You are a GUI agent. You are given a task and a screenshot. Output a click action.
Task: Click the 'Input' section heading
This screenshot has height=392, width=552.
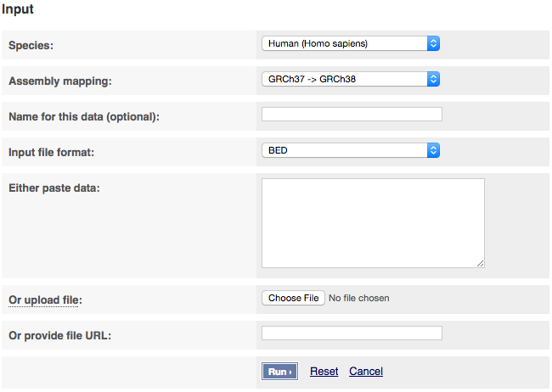click(17, 10)
